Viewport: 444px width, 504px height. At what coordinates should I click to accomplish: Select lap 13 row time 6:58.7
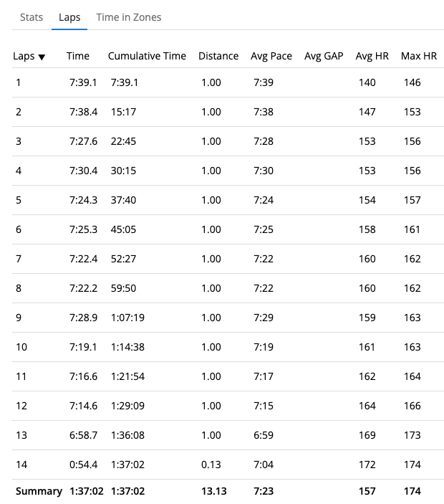(82, 435)
